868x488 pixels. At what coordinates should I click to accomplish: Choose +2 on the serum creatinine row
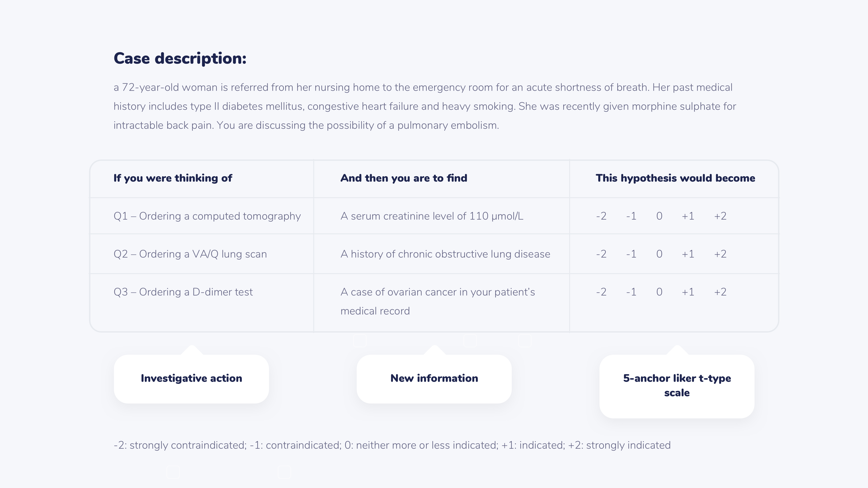tap(720, 216)
